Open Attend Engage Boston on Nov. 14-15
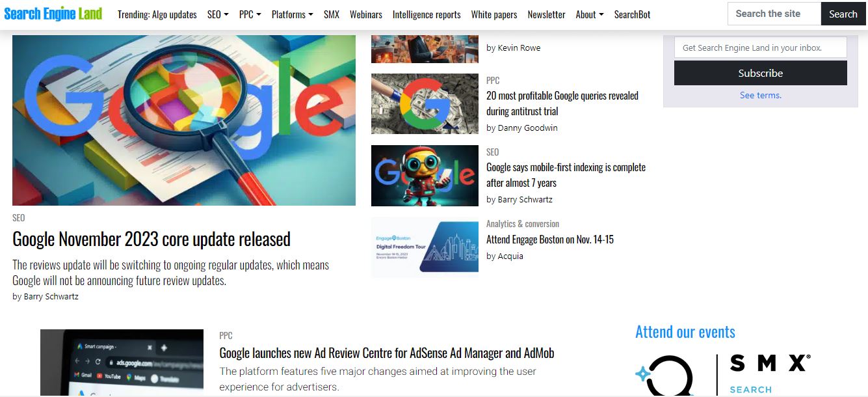This screenshot has width=868, height=397. point(550,240)
